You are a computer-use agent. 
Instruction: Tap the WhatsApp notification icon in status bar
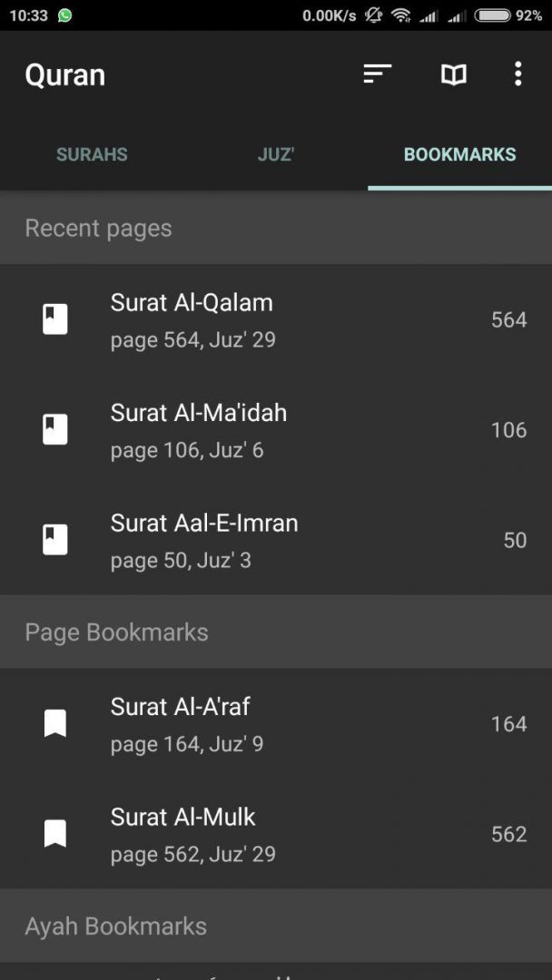pyautogui.click(x=65, y=15)
